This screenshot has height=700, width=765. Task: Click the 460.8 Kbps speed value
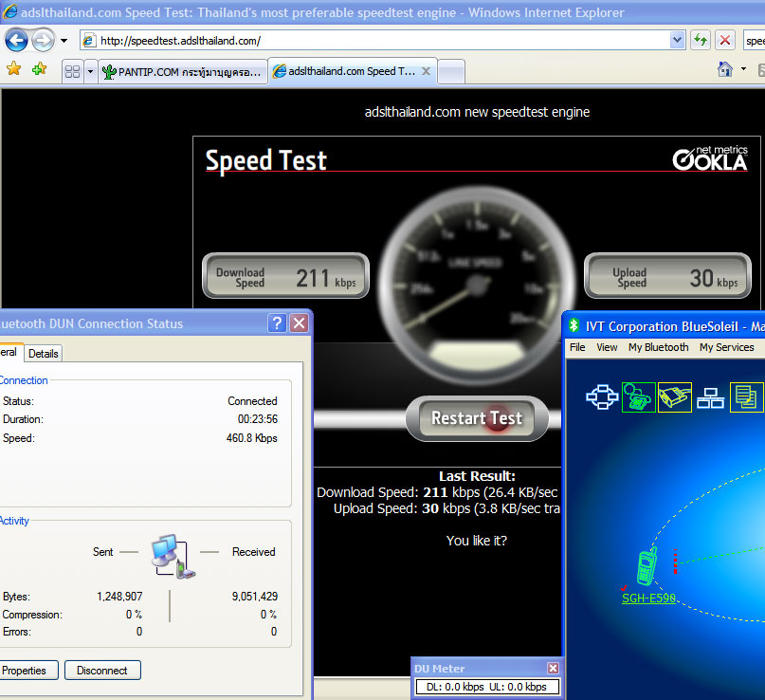tap(252, 438)
